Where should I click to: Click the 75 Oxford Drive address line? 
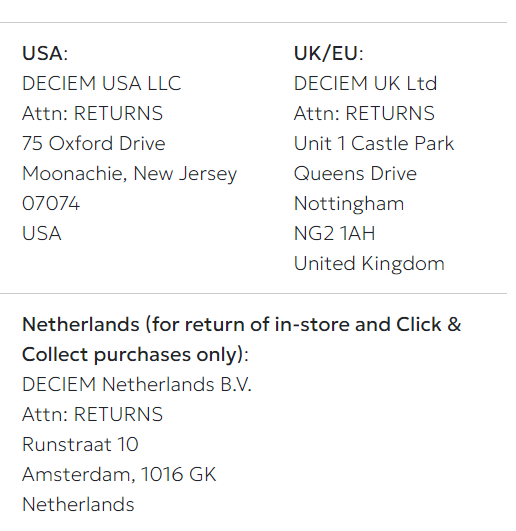tap(93, 143)
